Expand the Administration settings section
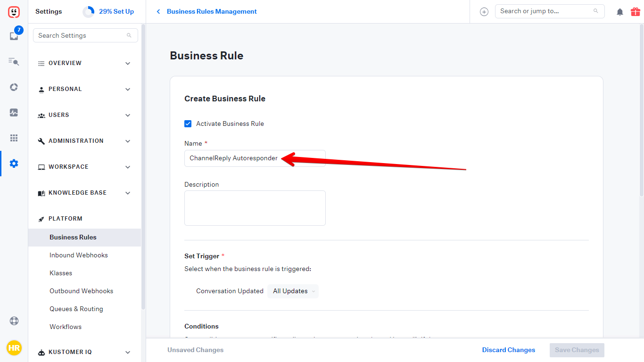 85,141
